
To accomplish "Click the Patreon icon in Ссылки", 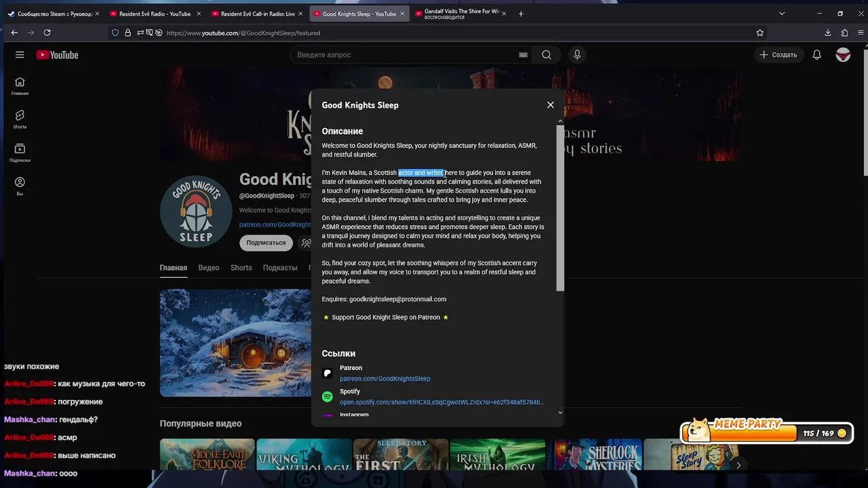I will coord(328,373).
